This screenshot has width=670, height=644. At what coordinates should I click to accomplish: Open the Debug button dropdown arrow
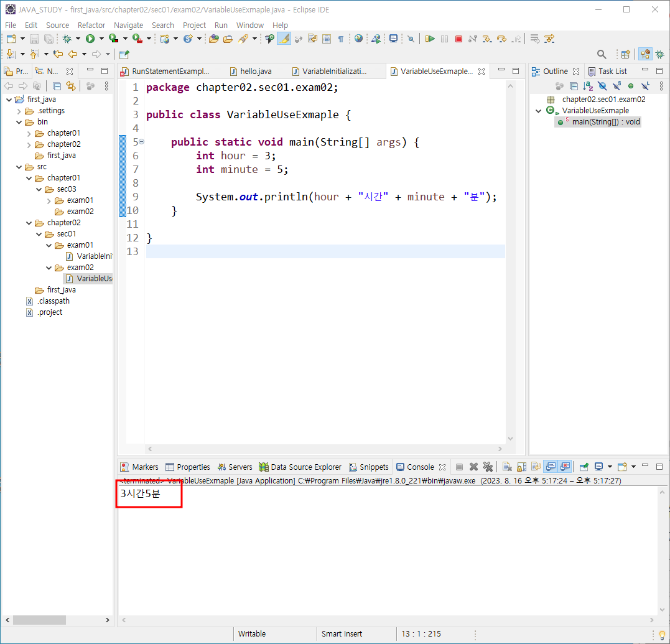tap(78, 39)
